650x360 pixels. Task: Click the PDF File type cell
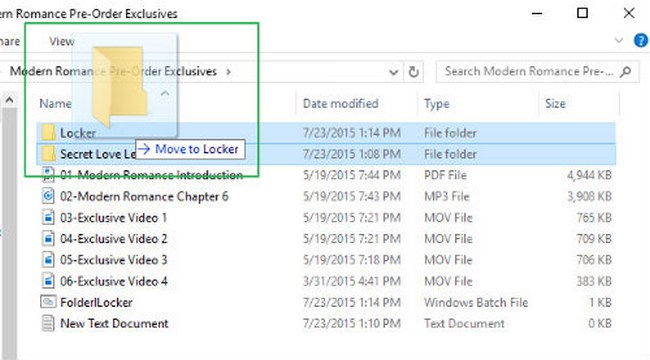(x=445, y=175)
